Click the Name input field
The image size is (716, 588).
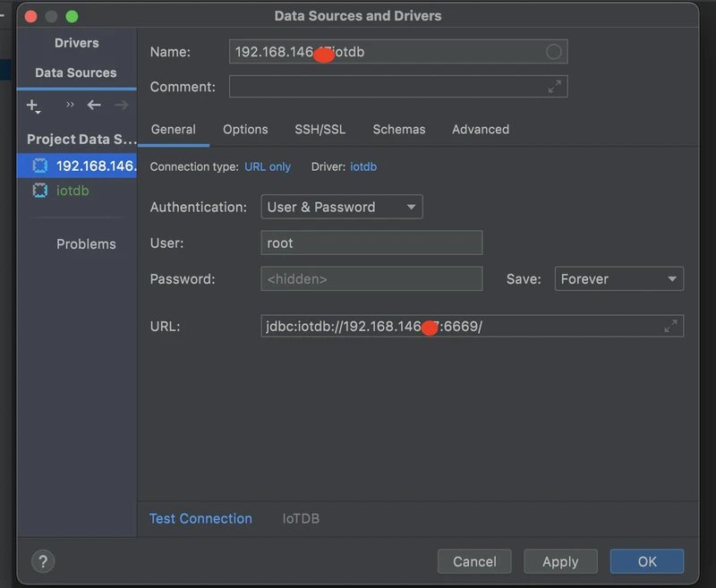tap(398, 52)
